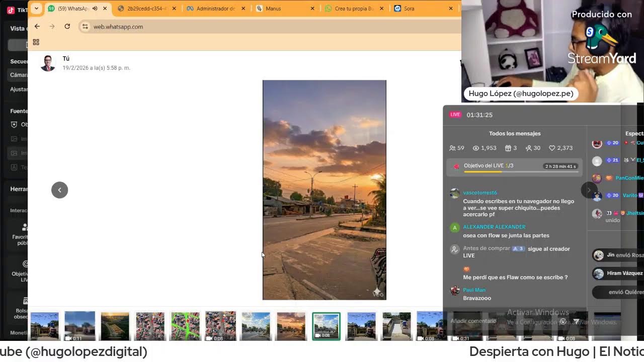
Task: Open the site information icon in address bar
Action: 85,27
